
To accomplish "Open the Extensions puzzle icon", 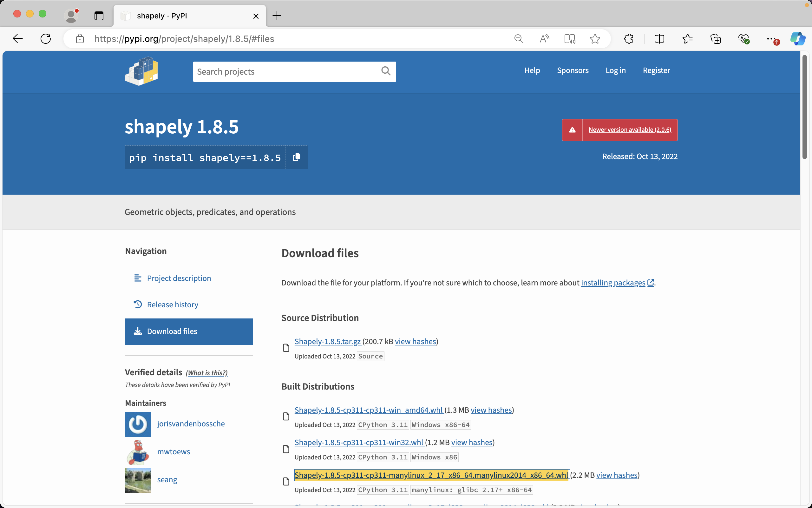I will [x=629, y=39].
